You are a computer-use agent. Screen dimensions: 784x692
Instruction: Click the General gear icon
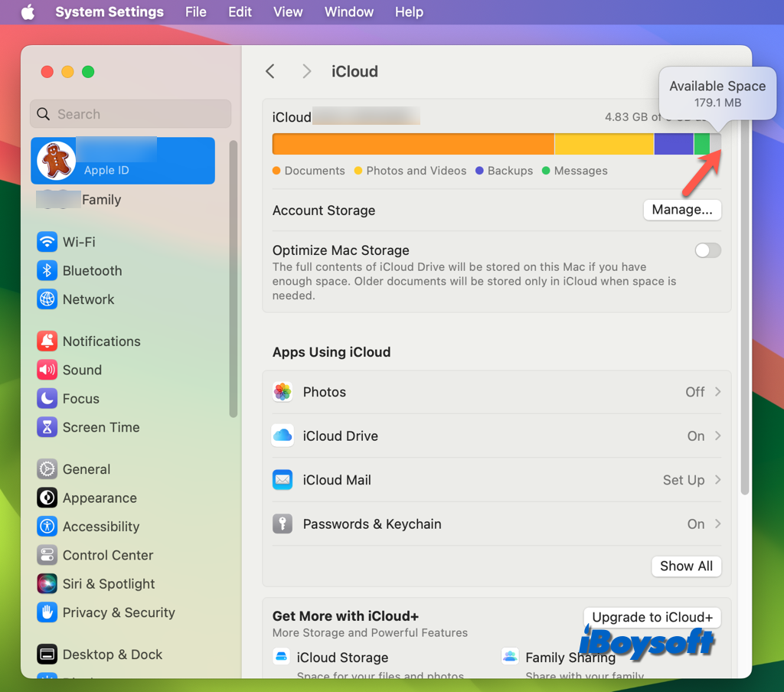pyautogui.click(x=47, y=469)
